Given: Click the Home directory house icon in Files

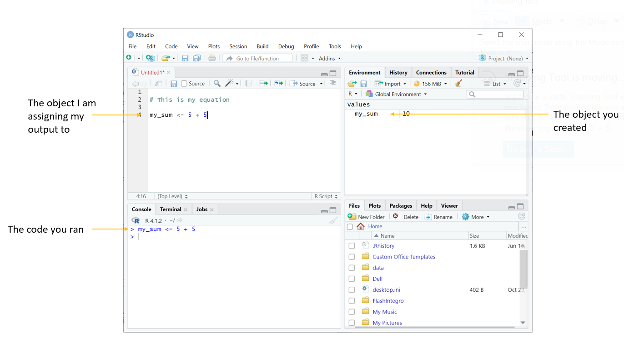Looking at the screenshot, I should tap(361, 226).
